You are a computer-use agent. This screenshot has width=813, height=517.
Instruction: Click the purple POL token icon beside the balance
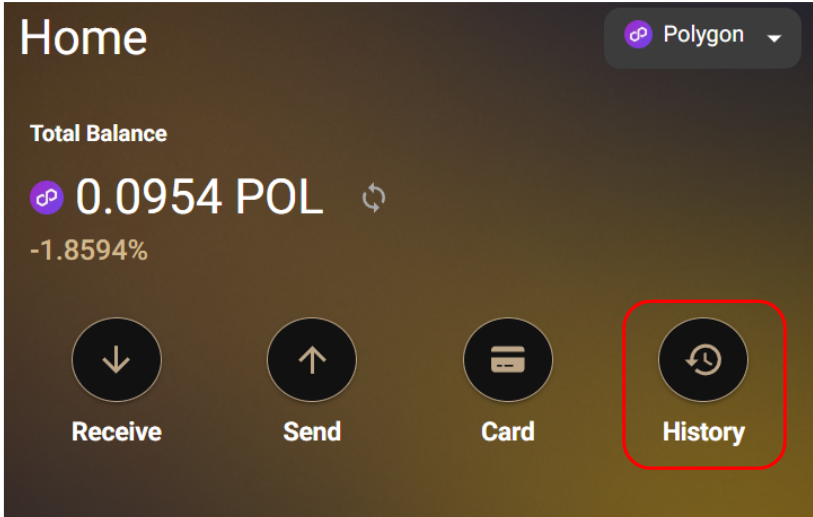click(x=47, y=198)
